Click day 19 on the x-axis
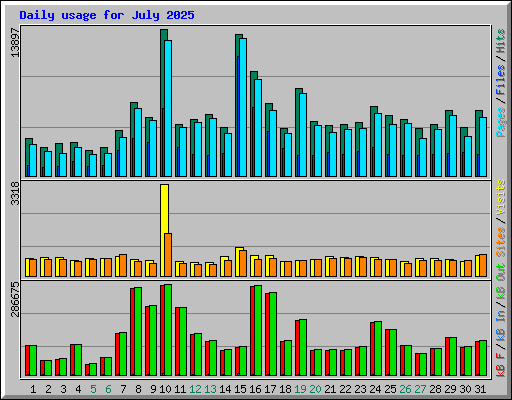The height and width of the screenshot is (400, 512). [x=300, y=389]
